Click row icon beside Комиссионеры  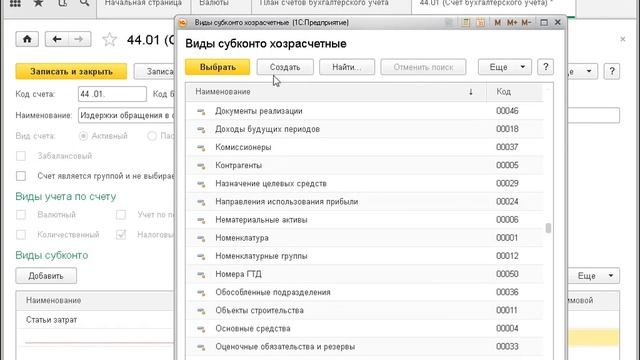coord(201,147)
